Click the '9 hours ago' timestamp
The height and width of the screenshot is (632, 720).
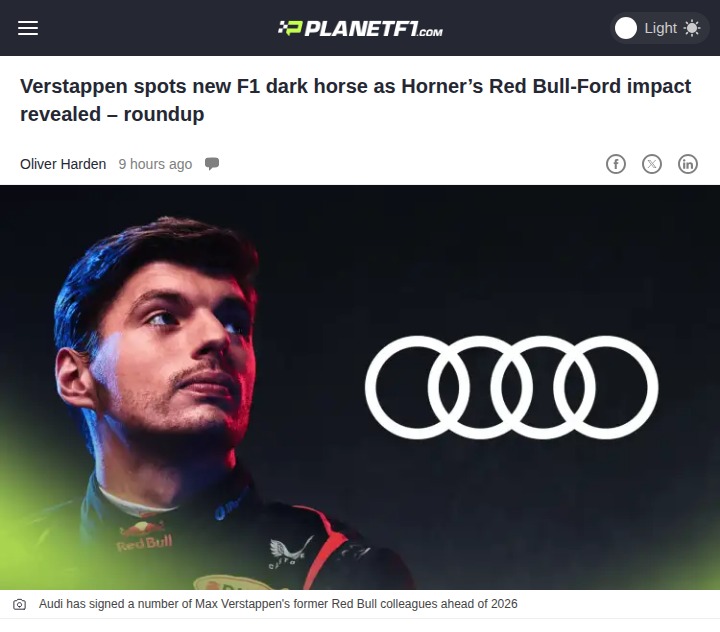(x=155, y=164)
